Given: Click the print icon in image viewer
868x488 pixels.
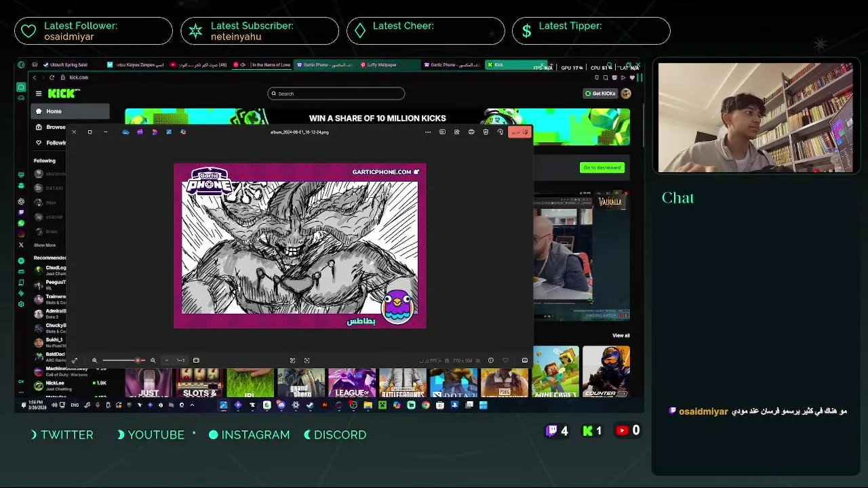Looking at the screenshot, I should coord(471,132).
